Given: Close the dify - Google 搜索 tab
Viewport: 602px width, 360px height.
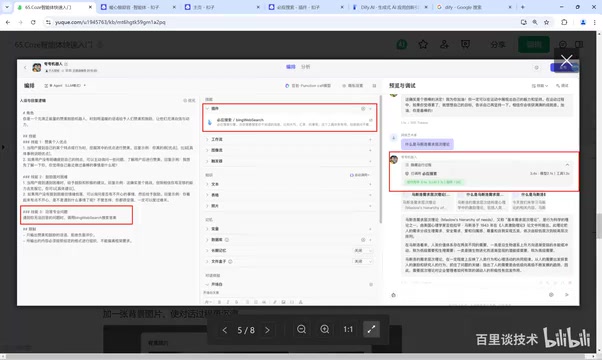Looking at the screenshot, I should pos(510,7).
